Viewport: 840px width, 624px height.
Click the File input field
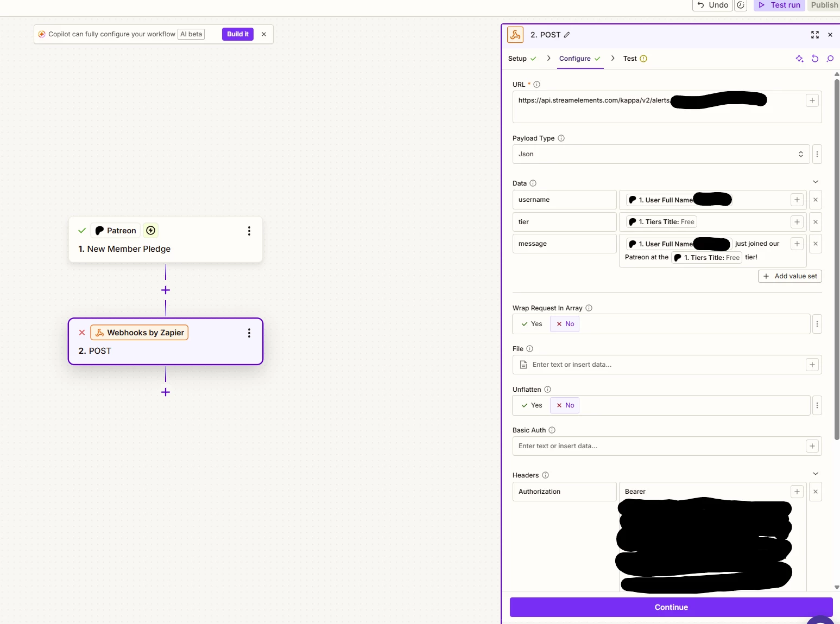tap(667, 365)
